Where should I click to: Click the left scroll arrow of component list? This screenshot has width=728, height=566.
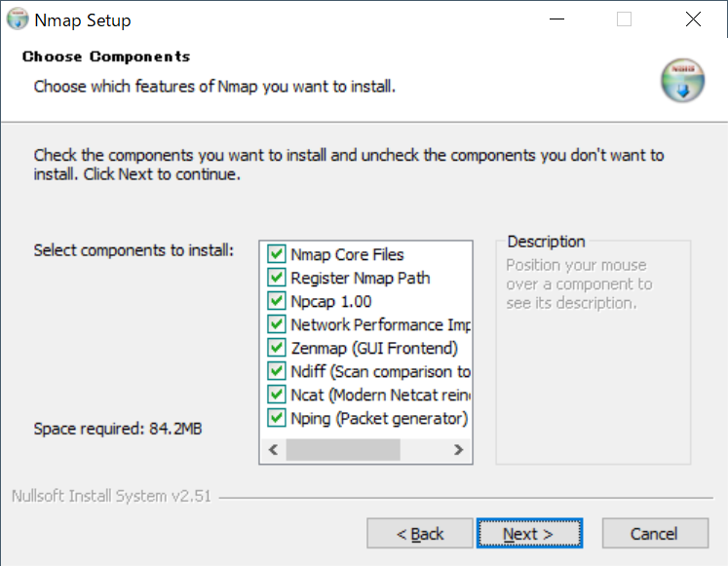coord(273,450)
